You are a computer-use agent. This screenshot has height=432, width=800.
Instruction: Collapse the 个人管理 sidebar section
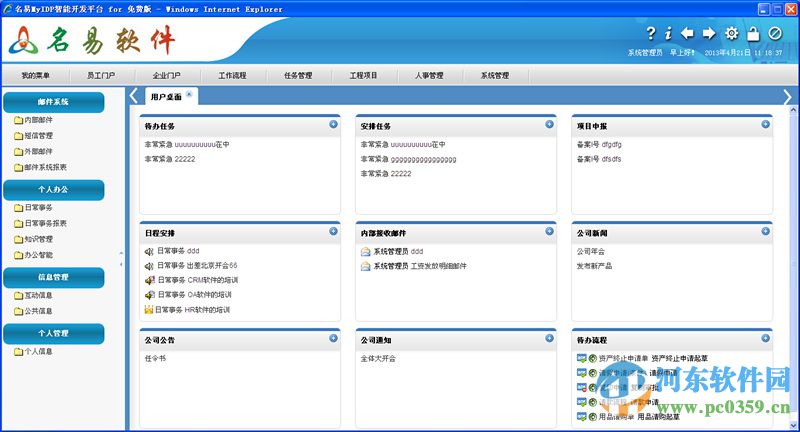(54, 334)
